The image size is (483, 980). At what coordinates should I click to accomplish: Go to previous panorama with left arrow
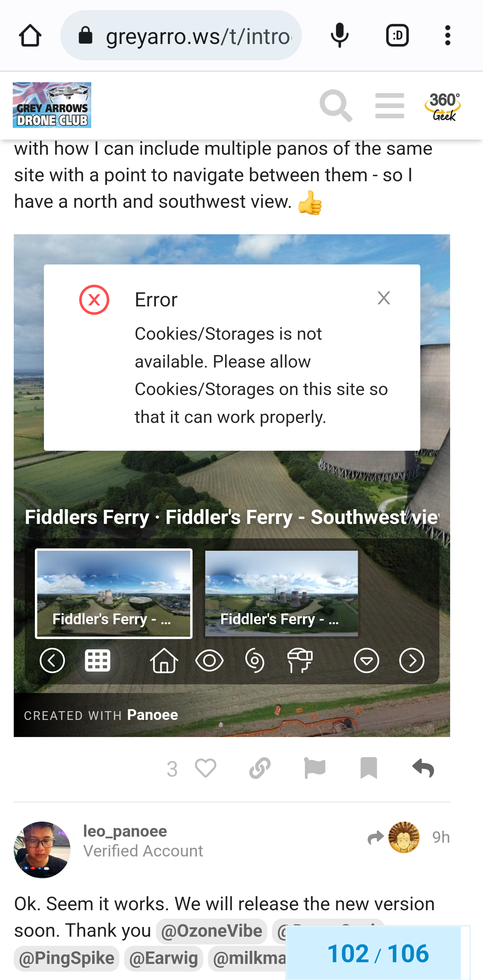coord(52,660)
